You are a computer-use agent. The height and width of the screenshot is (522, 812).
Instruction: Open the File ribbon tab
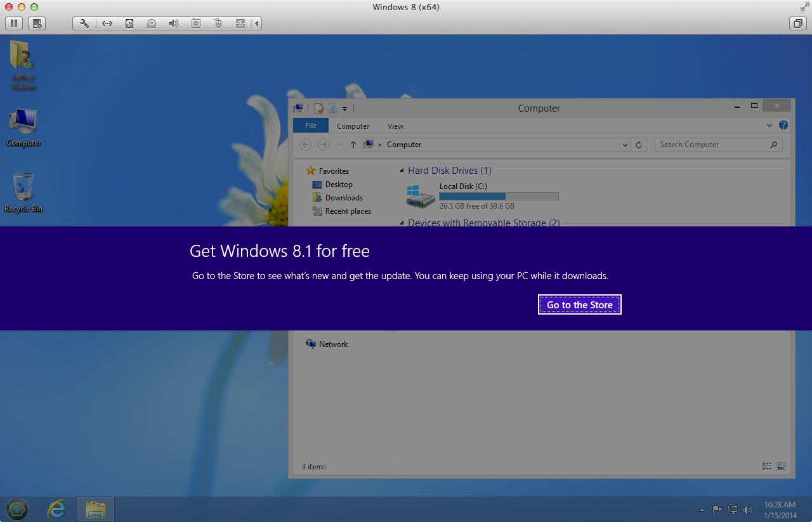click(311, 126)
